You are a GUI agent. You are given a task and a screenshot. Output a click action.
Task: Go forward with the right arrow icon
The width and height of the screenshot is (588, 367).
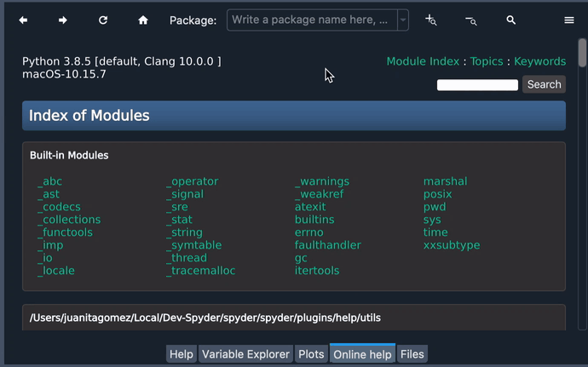click(x=62, y=20)
